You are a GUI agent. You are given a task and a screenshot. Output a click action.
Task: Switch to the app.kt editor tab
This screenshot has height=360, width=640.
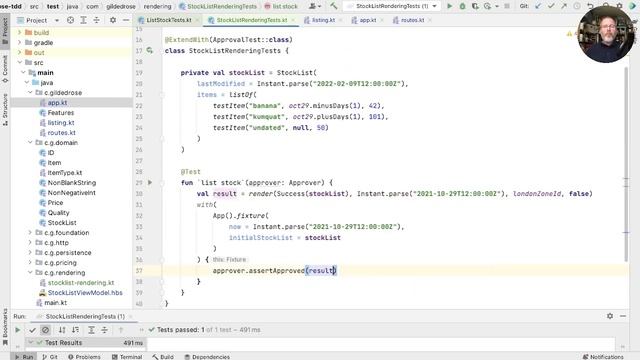click(367, 20)
